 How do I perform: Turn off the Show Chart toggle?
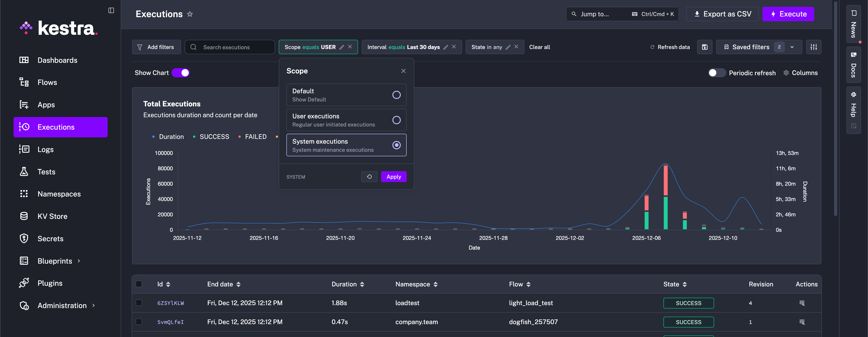(x=181, y=73)
